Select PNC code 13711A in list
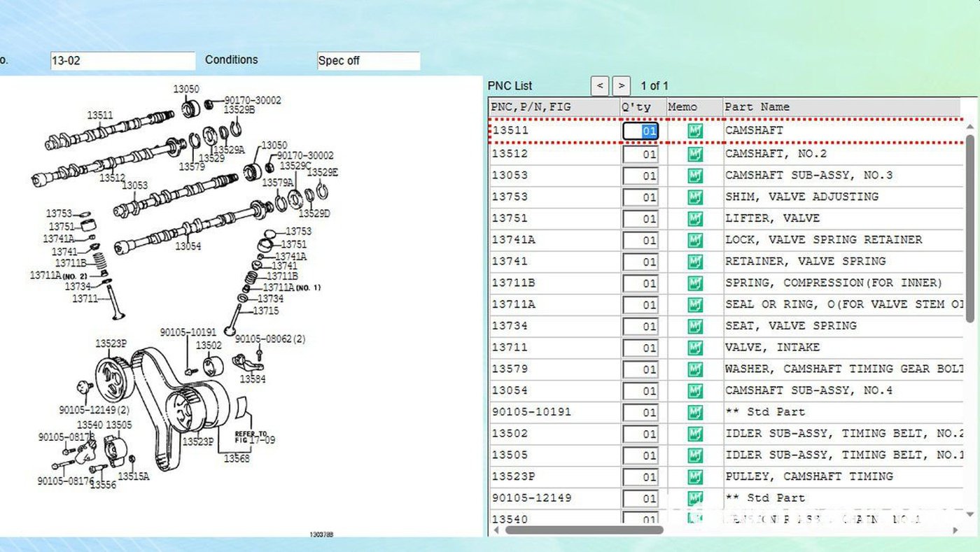This screenshot has width=980, height=552. [514, 305]
